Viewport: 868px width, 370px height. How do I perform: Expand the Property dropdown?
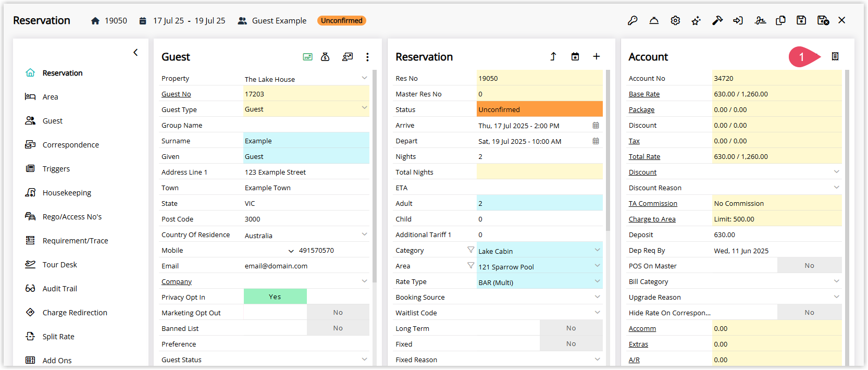coord(364,78)
